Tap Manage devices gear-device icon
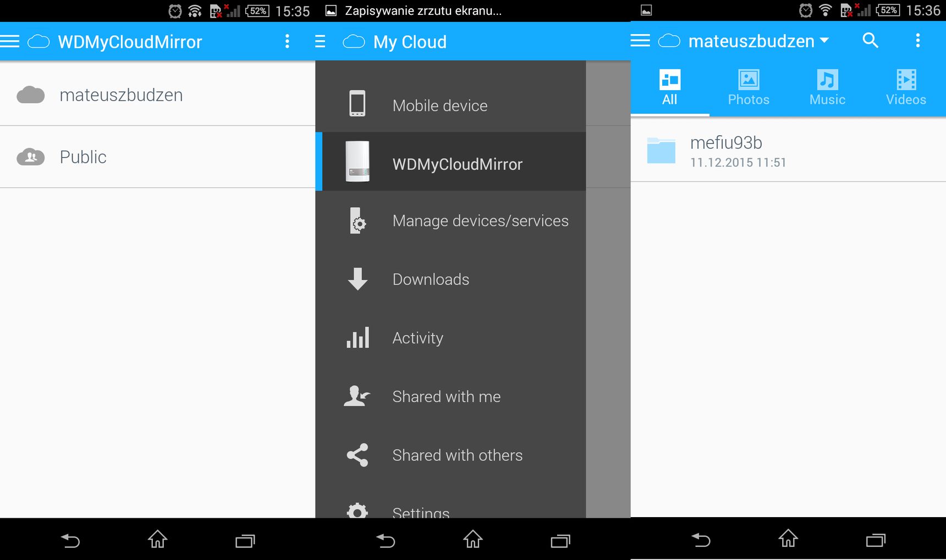This screenshot has height=560, width=946. pyautogui.click(x=358, y=221)
